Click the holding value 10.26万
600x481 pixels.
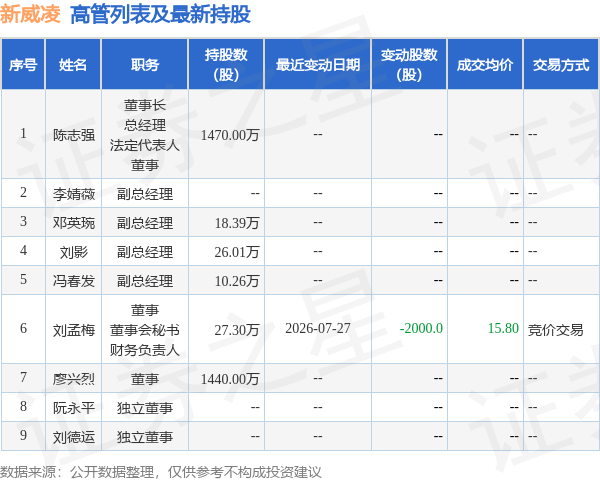click(x=237, y=281)
